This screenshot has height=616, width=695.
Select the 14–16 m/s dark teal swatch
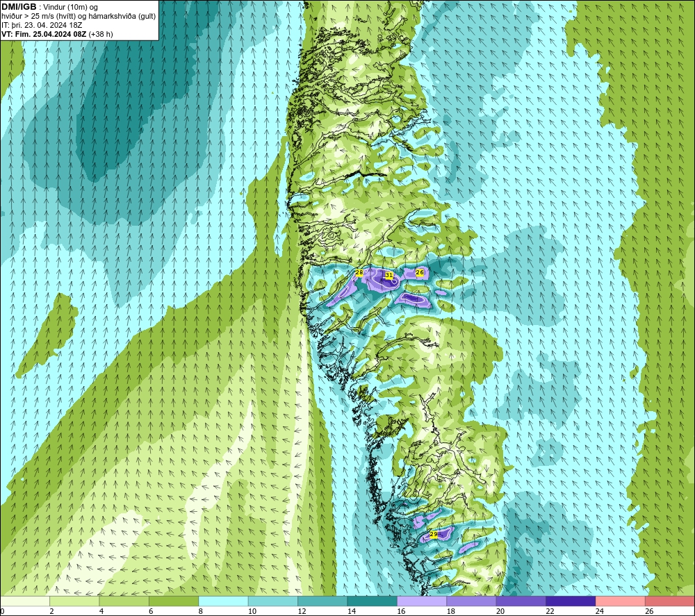[373, 601]
